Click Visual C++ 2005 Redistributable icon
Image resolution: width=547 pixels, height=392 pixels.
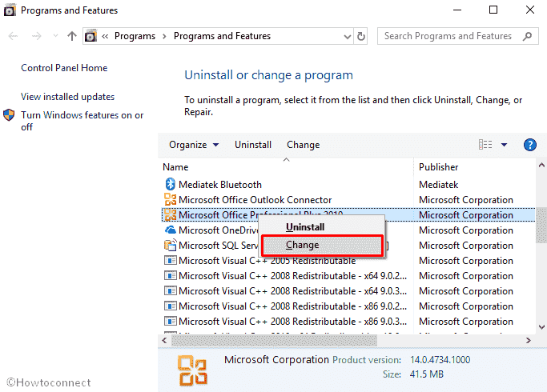coord(171,260)
